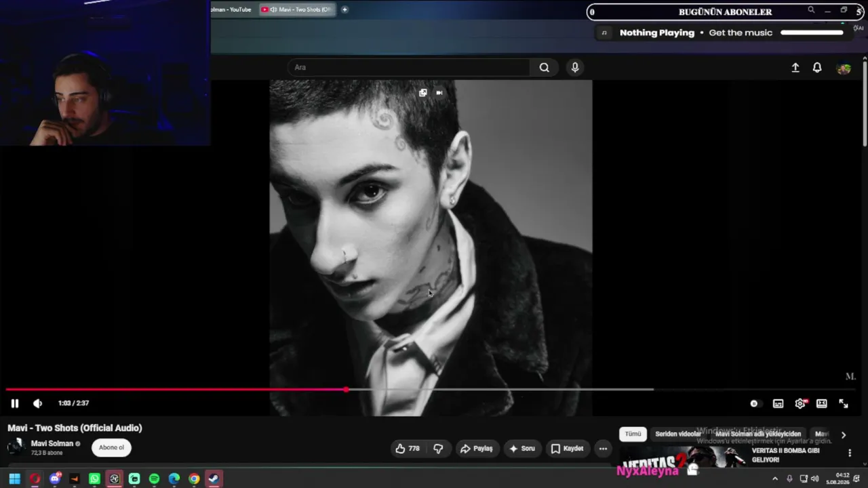Open the player settings gear
Screen dimensions: 868x488
pos(800,403)
